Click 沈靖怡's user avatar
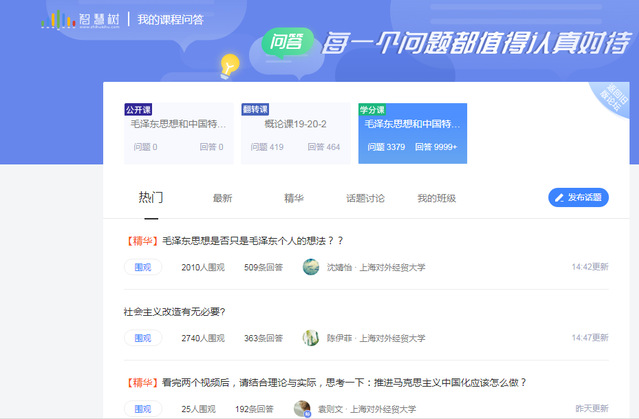639x419 pixels. click(311, 267)
